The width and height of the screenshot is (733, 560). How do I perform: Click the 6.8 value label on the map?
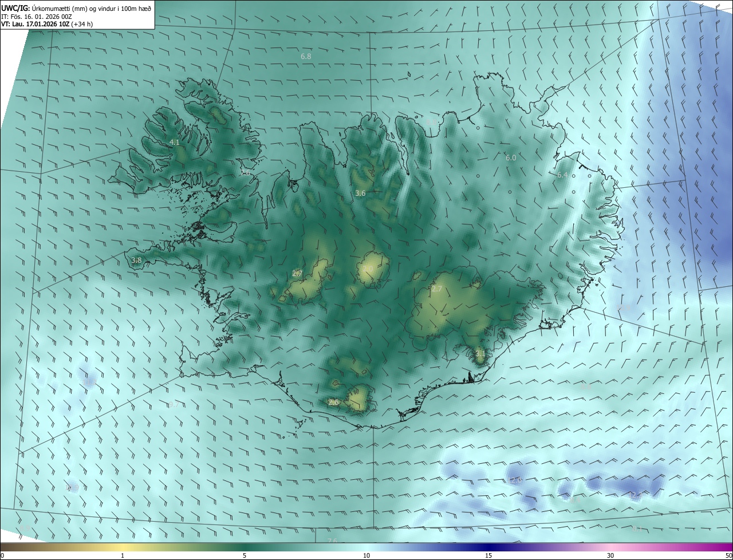pyautogui.click(x=306, y=56)
